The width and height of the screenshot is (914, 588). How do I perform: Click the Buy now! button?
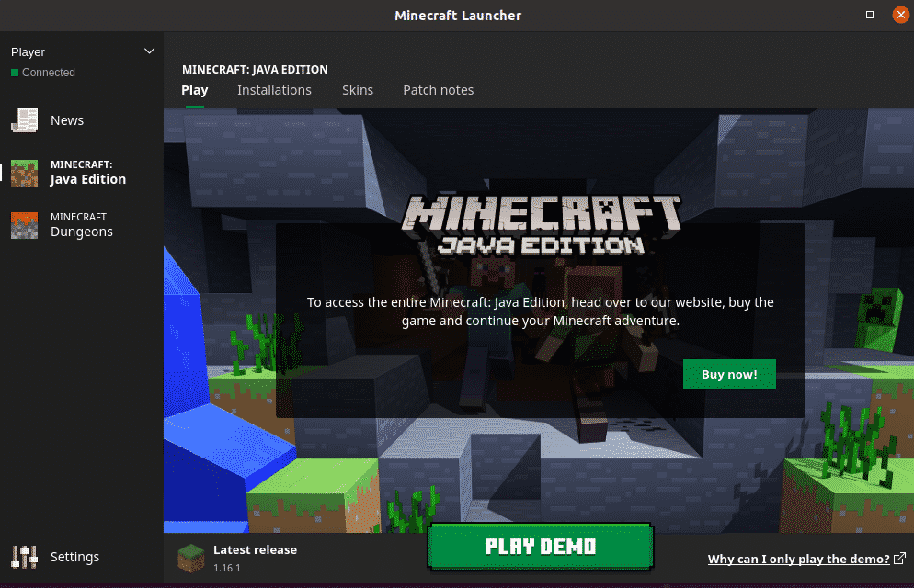tap(729, 374)
